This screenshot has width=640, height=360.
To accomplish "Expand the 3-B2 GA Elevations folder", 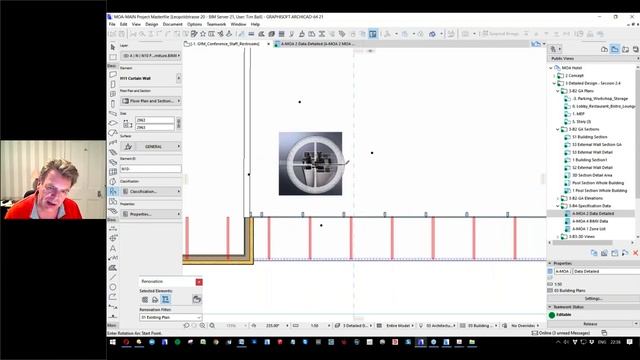I will (x=558, y=198).
